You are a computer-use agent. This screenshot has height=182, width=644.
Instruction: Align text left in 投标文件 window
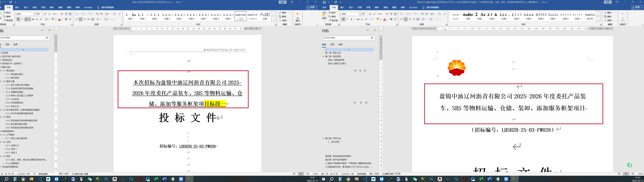tap(77, 19)
